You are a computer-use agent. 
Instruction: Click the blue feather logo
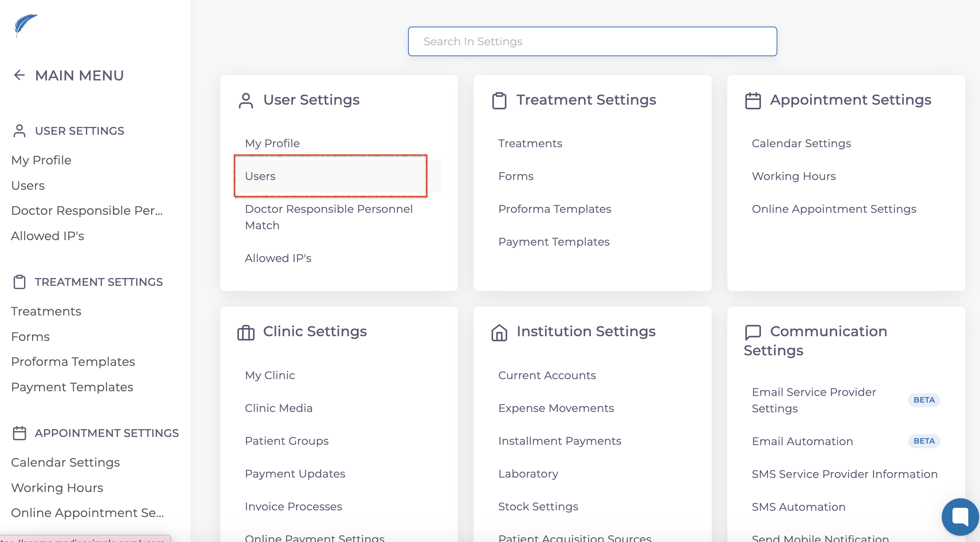pos(25,25)
